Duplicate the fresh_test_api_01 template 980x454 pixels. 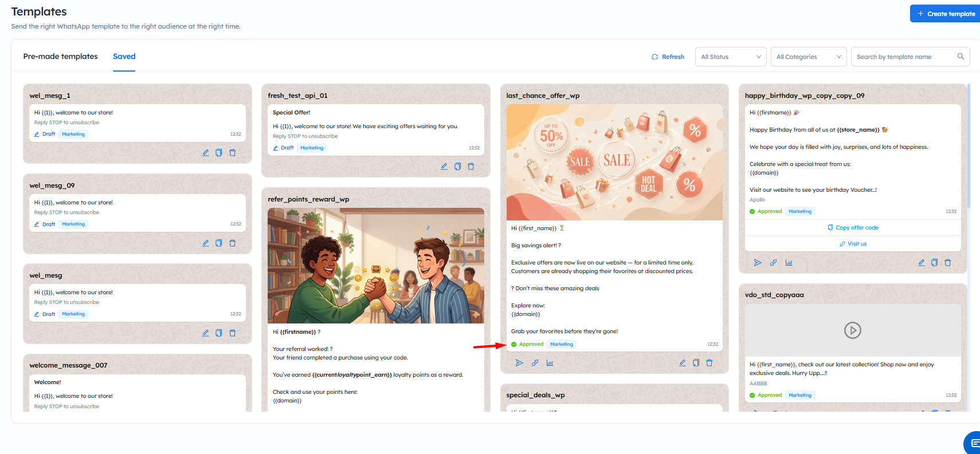coord(457,167)
